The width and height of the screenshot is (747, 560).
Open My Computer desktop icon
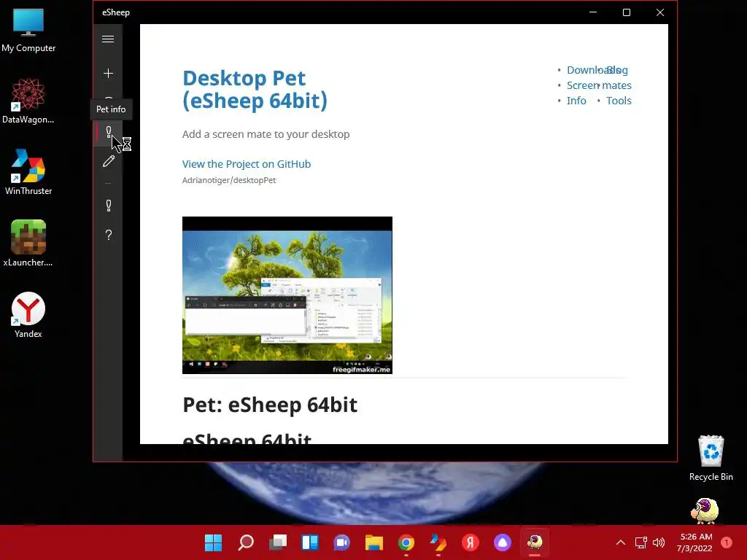28,31
